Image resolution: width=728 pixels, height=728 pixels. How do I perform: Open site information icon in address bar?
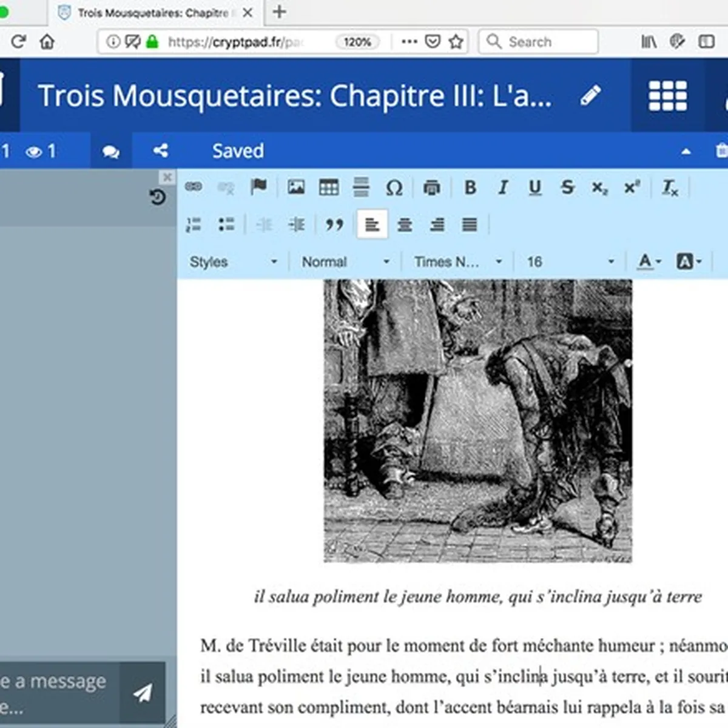coord(113,41)
